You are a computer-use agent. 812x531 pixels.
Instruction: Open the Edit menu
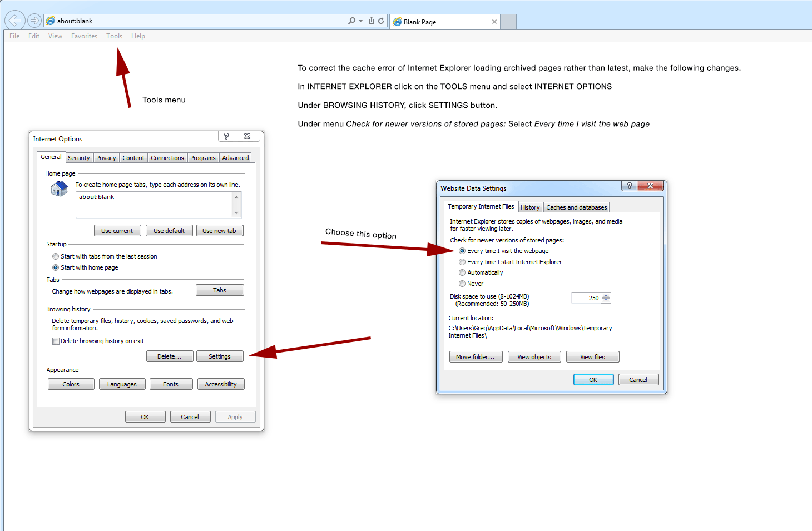[34, 36]
